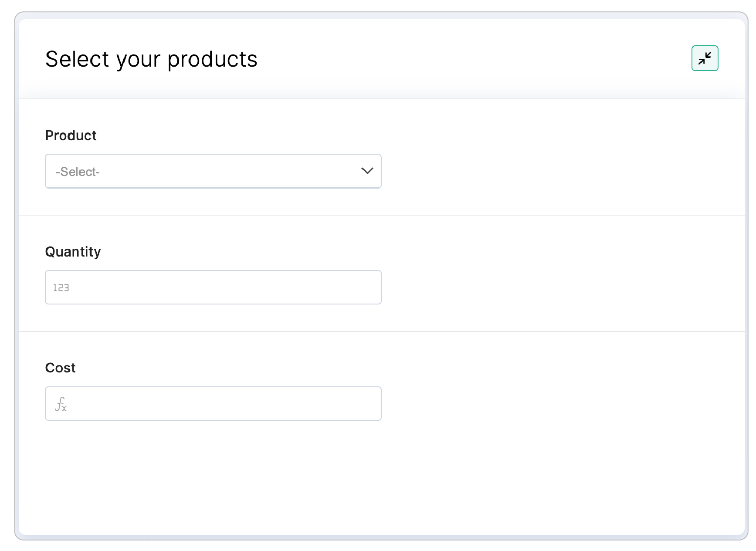Click the fx formula icon in Cost

click(x=61, y=404)
